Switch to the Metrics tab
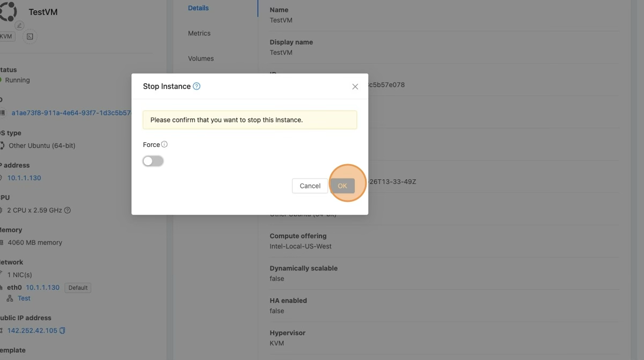The height and width of the screenshot is (360, 644). [x=199, y=33]
